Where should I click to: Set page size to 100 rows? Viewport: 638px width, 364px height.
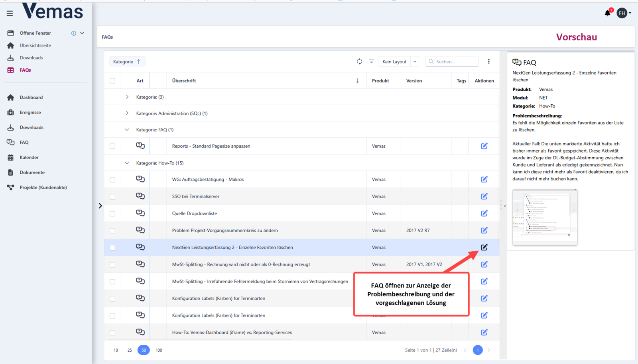[x=159, y=350]
